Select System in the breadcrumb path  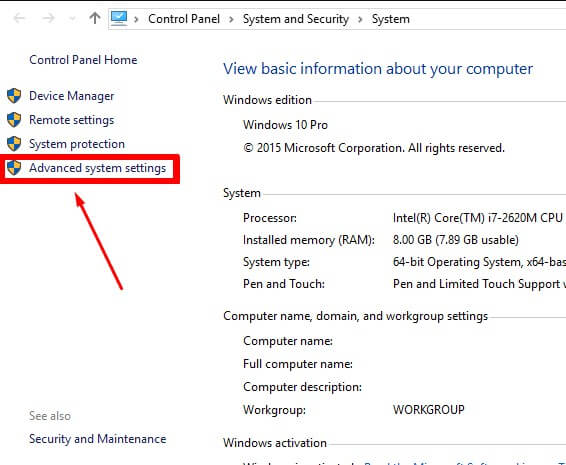tap(391, 19)
